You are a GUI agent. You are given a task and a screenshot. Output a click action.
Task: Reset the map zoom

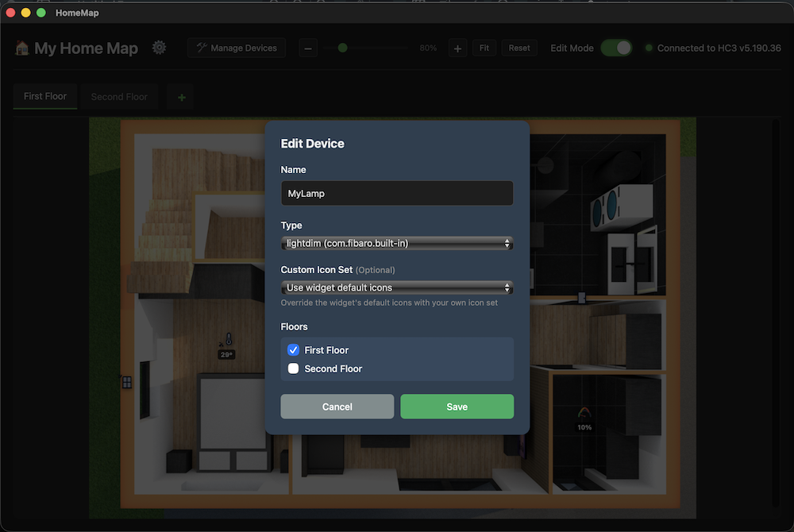pyautogui.click(x=519, y=48)
